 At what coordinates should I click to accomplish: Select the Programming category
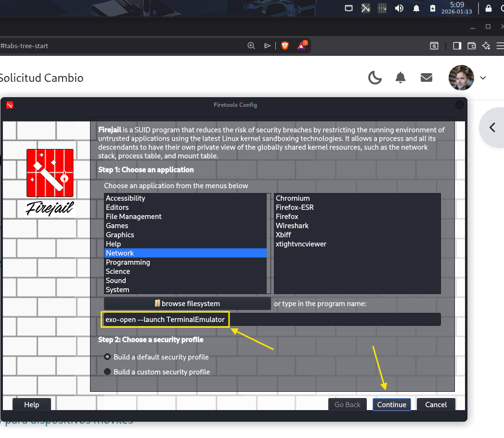pos(185,262)
